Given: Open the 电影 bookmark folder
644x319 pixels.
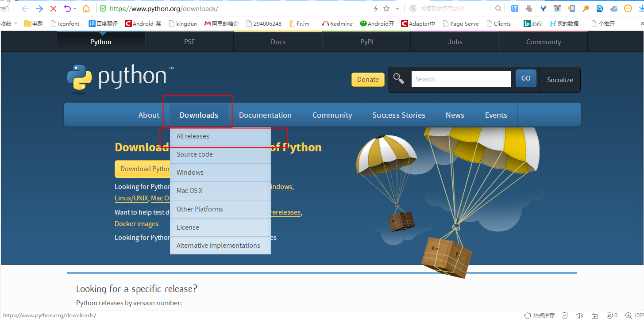Looking at the screenshot, I should [34, 23].
